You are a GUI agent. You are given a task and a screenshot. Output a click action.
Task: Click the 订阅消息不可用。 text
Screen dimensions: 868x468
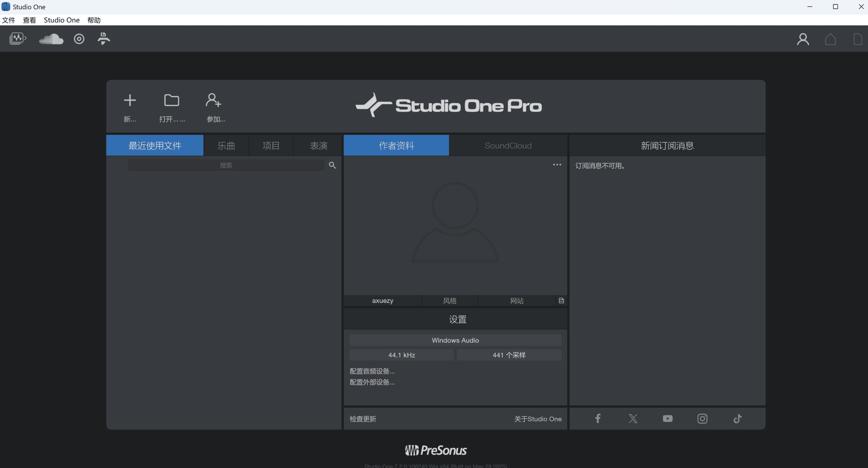600,166
